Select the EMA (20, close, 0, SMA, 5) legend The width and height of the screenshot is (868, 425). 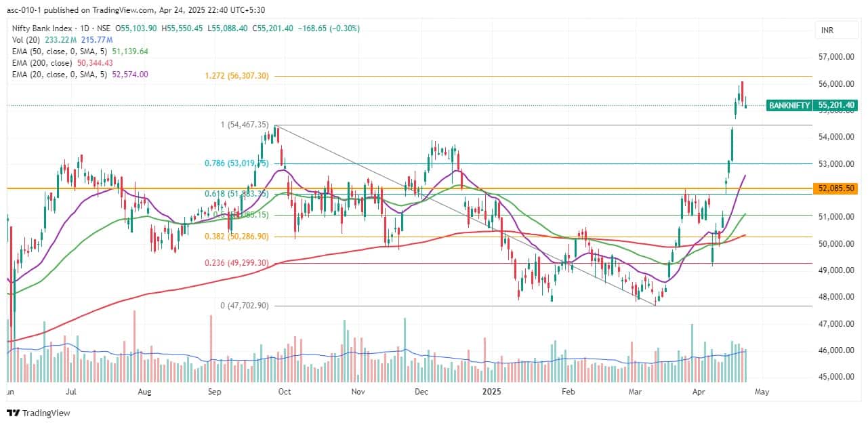61,74
